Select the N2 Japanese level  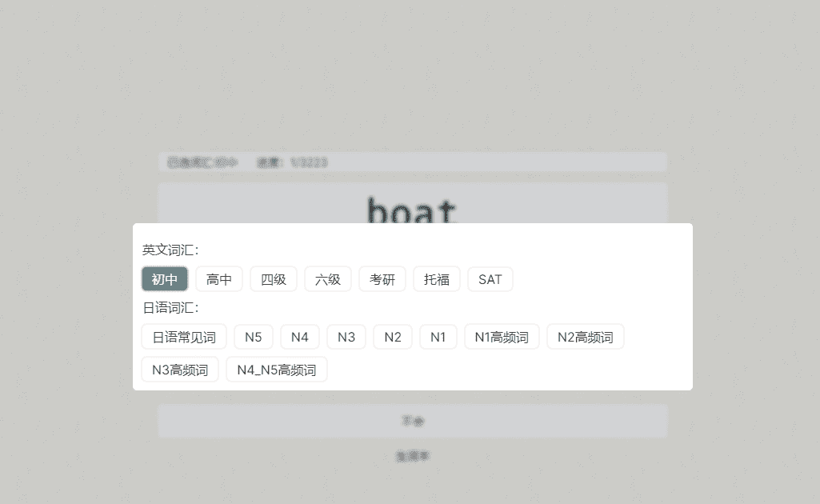click(392, 336)
